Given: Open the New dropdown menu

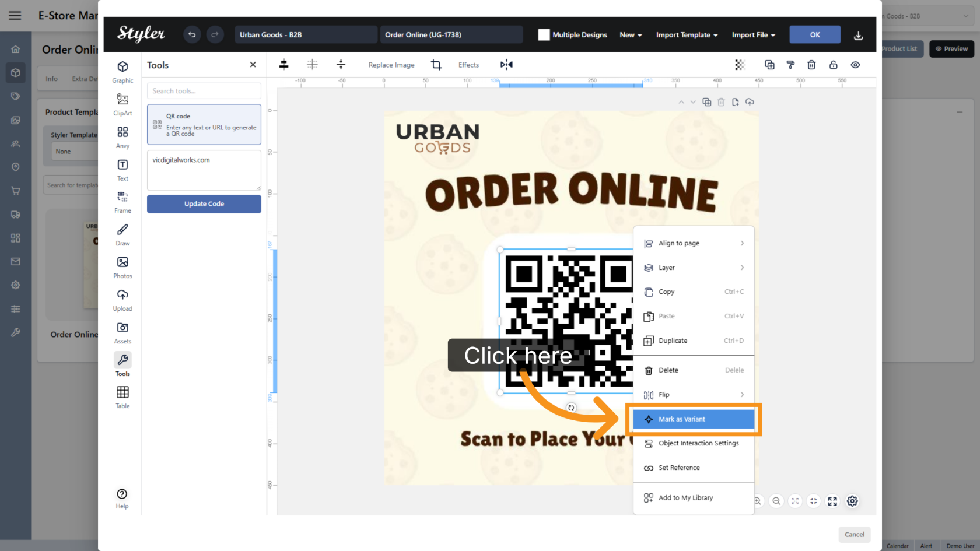Looking at the screenshot, I should click(x=631, y=35).
